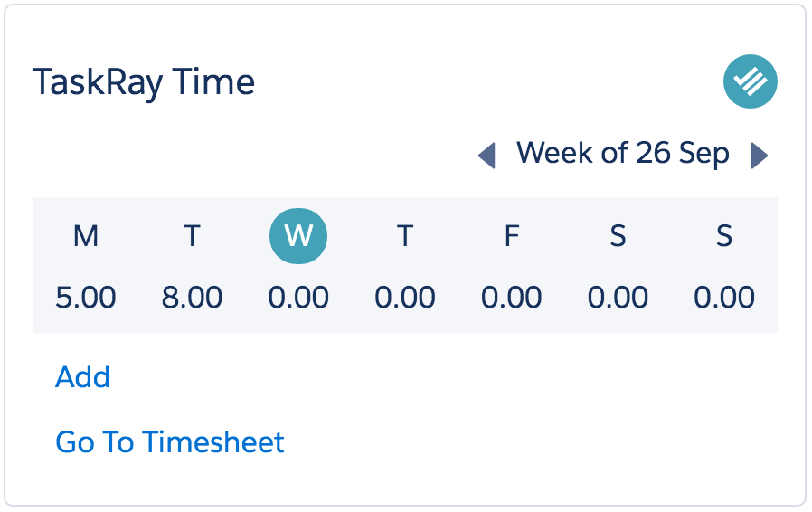Image resolution: width=812 pixels, height=512 pixels.
Task: Select Thursday day label
Action: pos(405,236)
